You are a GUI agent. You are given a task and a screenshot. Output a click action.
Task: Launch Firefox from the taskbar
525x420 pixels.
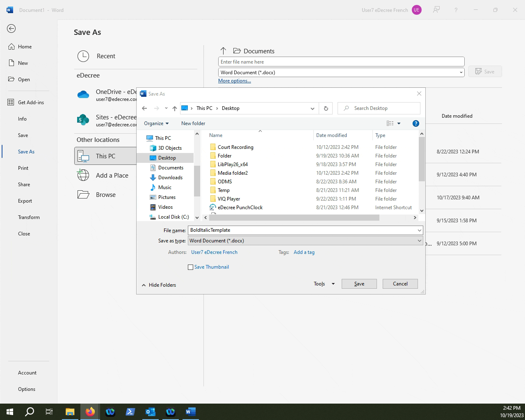click(x=90, y=412)
